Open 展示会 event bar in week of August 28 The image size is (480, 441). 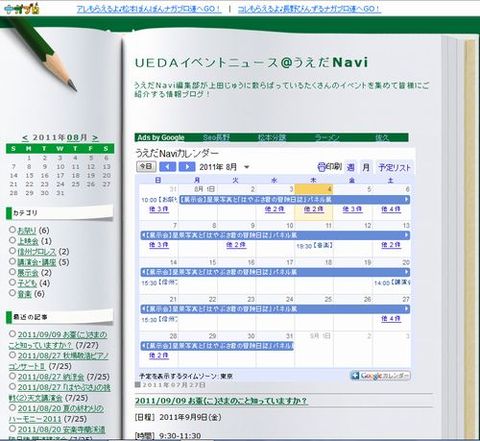click(x=217, y=346)
